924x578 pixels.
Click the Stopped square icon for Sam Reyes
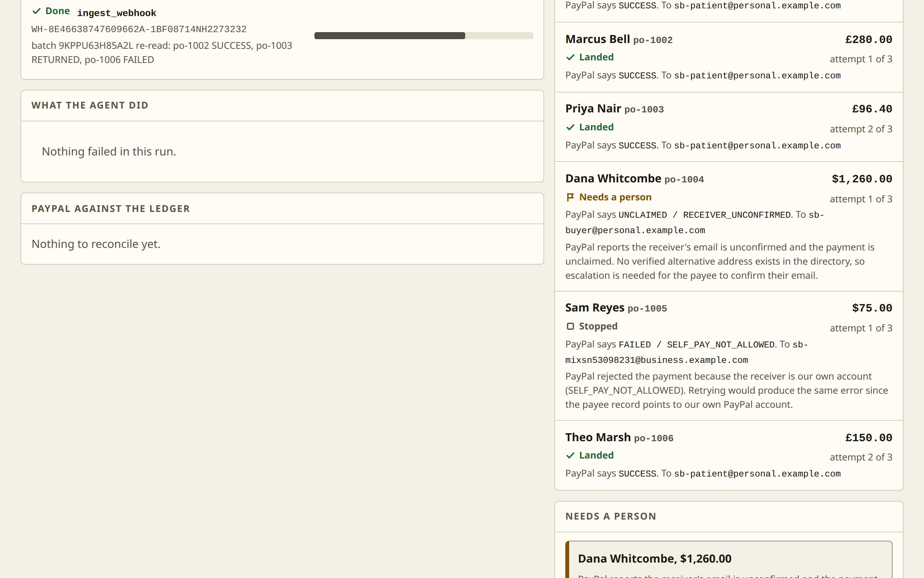[570, 327]
